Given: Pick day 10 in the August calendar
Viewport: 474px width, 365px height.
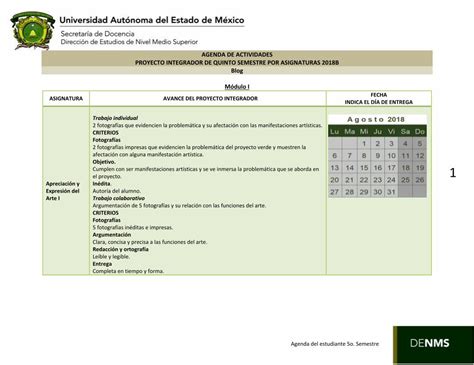Looking at the screenshot, I should (391, 156).
